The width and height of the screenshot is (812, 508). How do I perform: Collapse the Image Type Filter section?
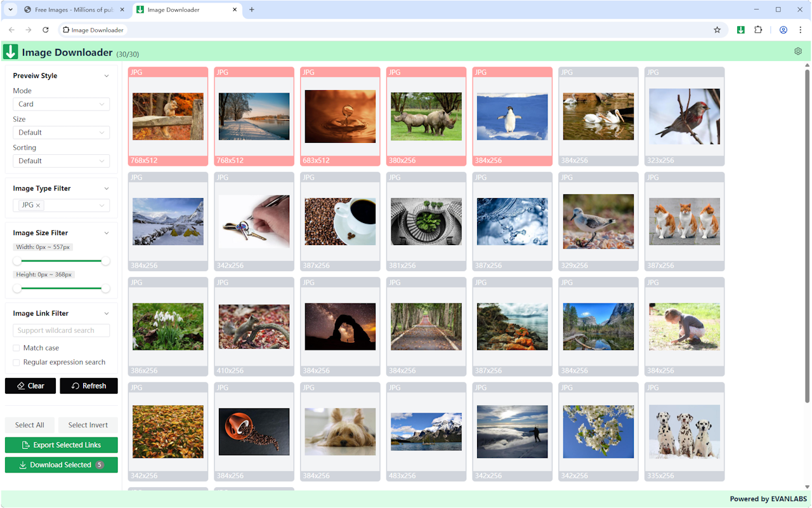107,189
